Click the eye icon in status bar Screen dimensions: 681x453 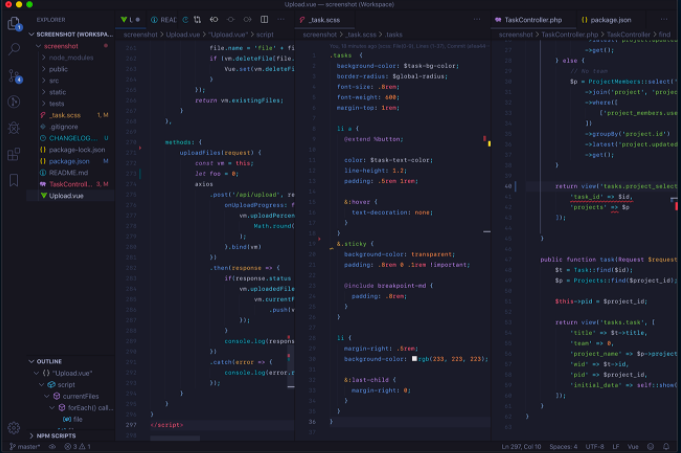(x=52, y=446)
